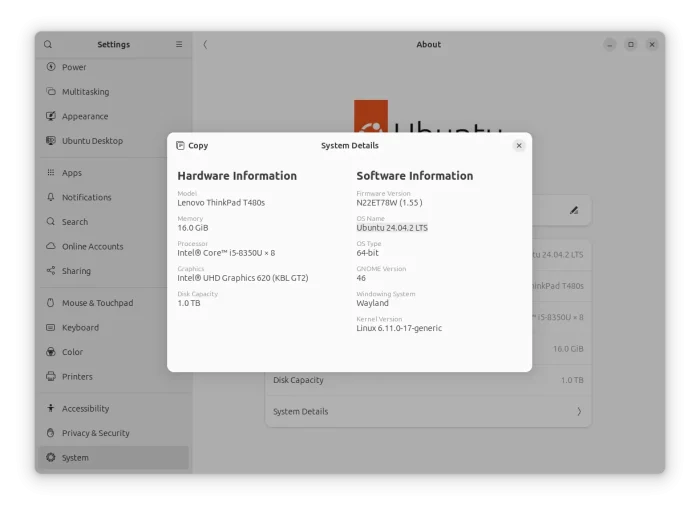Click the 16.0 GiB value in About page

(568, 349)
